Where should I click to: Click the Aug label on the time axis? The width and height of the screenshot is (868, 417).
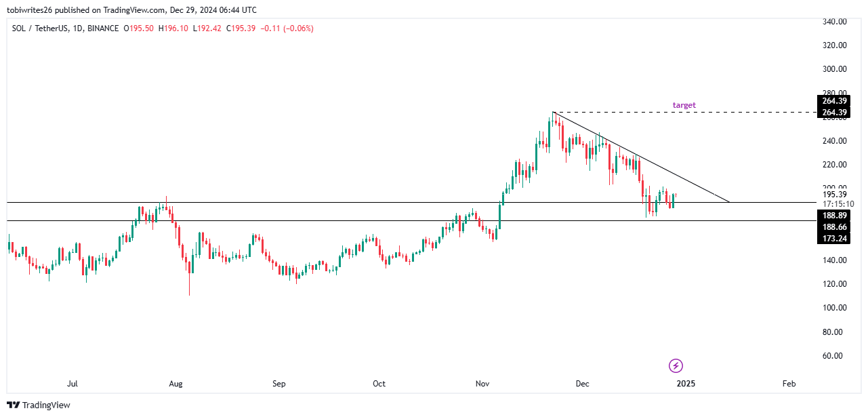[175, 384]
